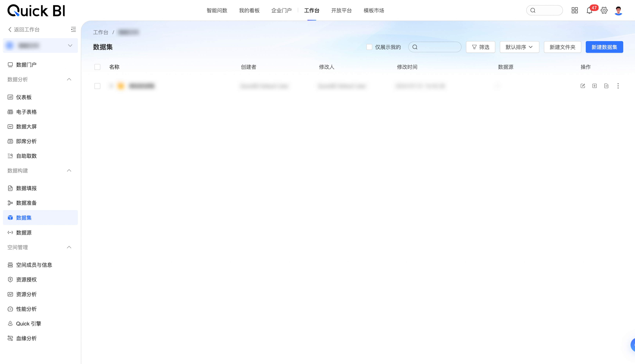Screen dimensions: 635x364
Task: Open the apps grid icon
Action: pyautogui.click(x=574, y=10)
